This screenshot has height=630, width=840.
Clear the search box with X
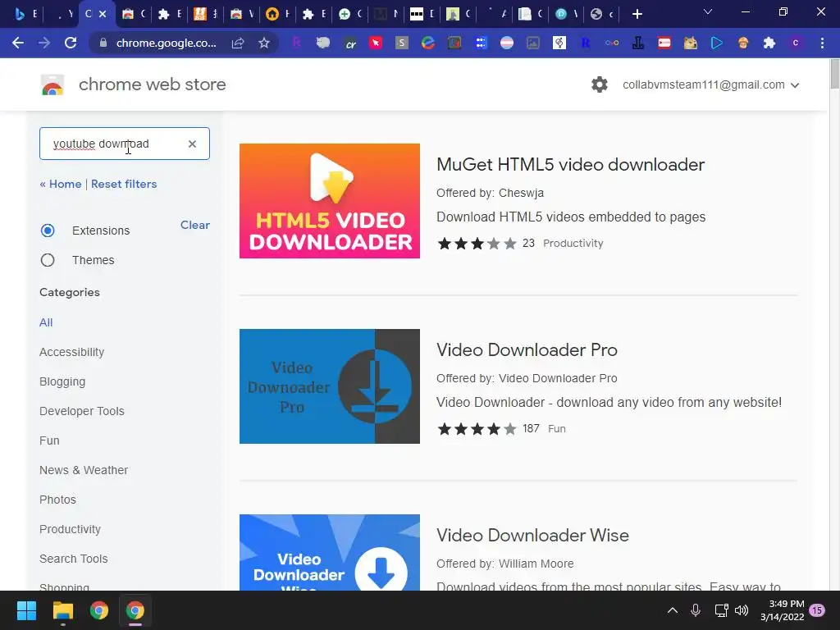(x=192, y=144)
